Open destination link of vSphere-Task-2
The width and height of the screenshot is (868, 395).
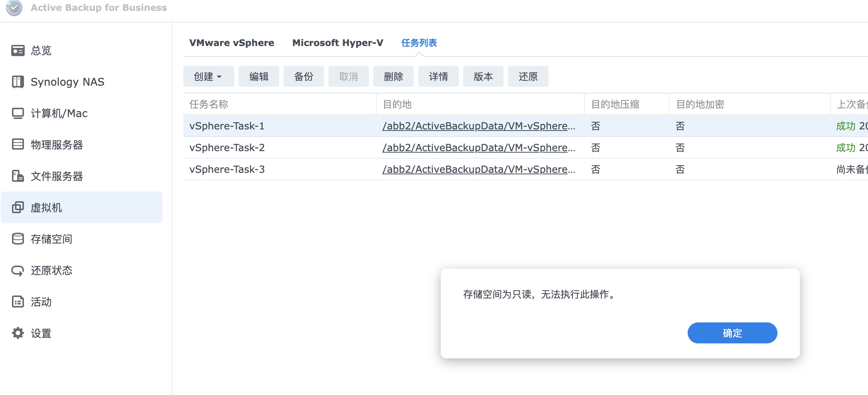point(479,148)
